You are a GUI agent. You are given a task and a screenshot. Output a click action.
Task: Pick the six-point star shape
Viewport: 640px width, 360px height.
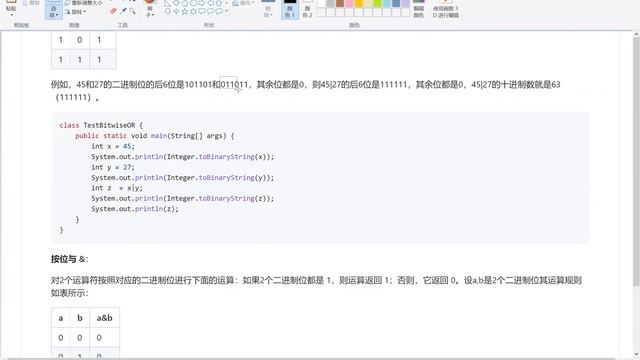point(193,11)
